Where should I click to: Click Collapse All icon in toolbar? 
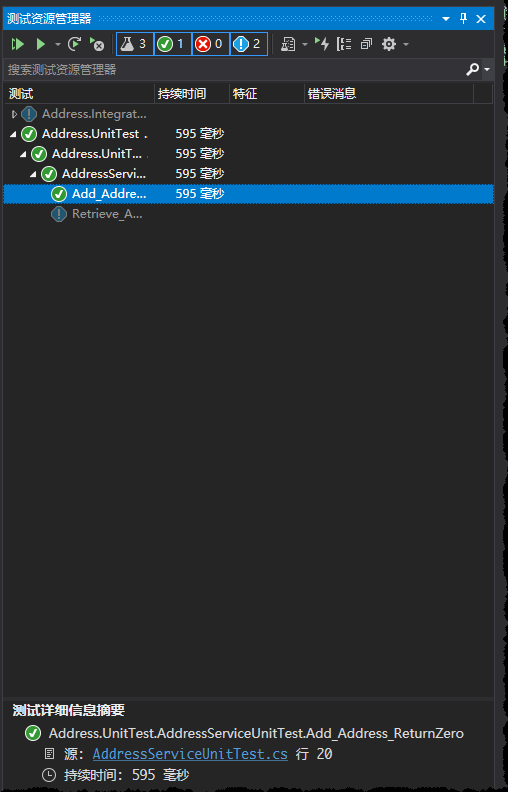[366, 44]
